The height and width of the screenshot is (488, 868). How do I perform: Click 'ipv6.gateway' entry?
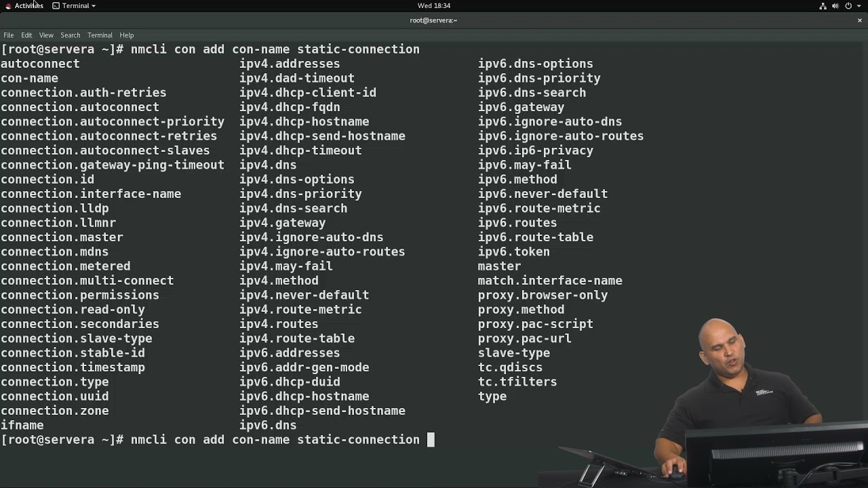pyautogui.click(x=521, y=107)
